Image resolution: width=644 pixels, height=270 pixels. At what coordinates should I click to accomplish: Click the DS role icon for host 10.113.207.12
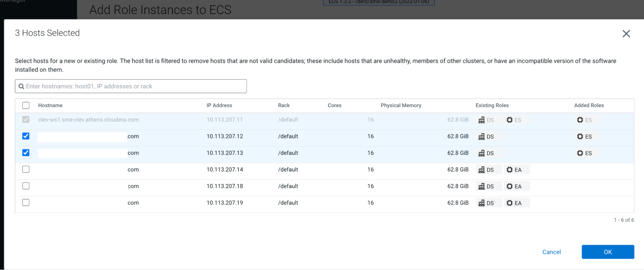coord(481,136)
